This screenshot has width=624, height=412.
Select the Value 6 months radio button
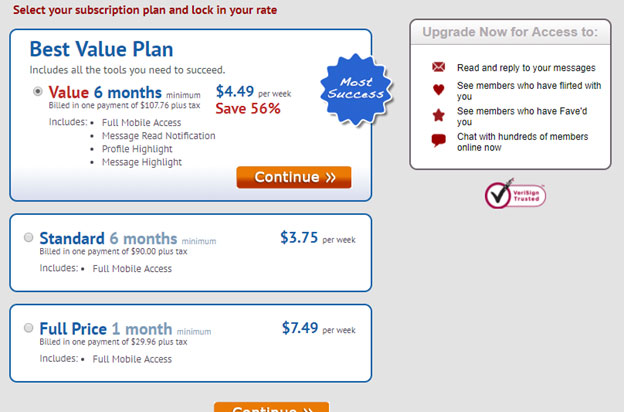point(37,92)
